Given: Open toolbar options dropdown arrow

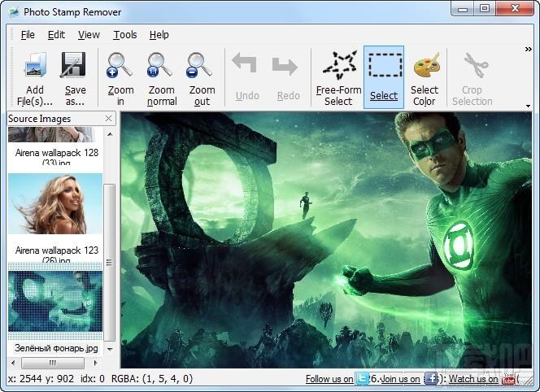Looking at the screenshot, I should (x=528, y=106).
